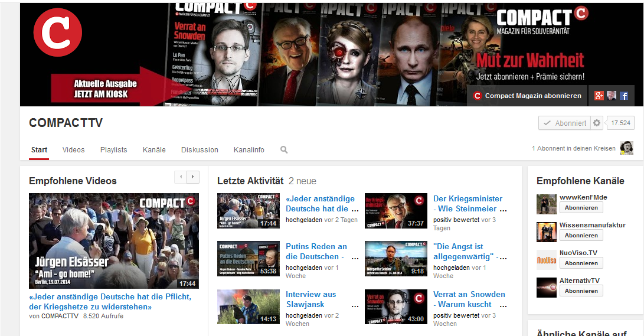
Task: Click Compact Magazin abonnieren banner link
Action: (x=527, y=96)
